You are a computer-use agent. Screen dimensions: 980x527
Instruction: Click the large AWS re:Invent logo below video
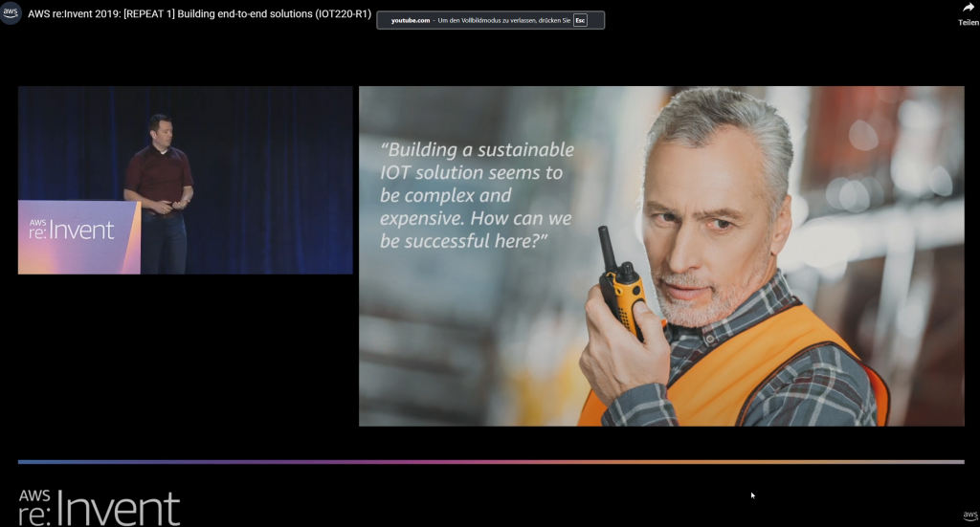(x=99, y=506)
